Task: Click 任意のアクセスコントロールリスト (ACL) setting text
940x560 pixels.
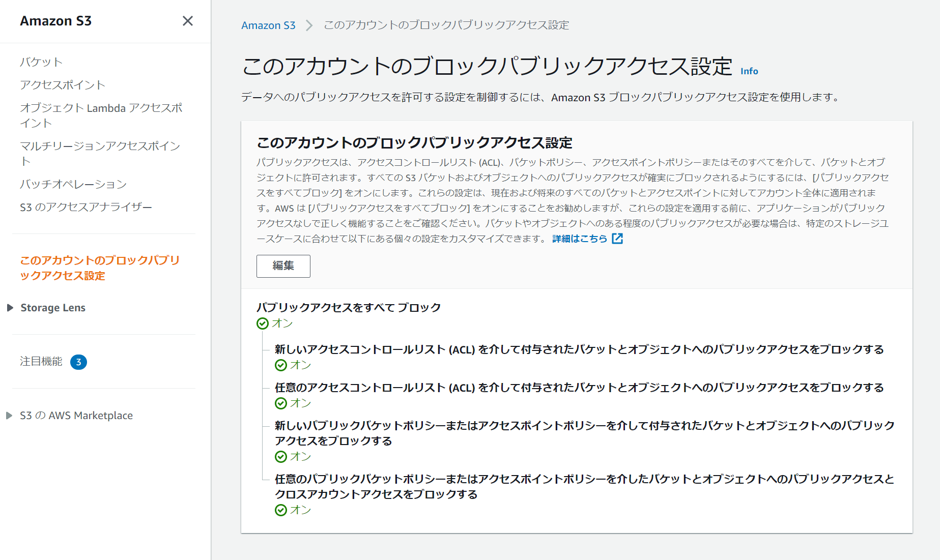Action: [579, 388]
